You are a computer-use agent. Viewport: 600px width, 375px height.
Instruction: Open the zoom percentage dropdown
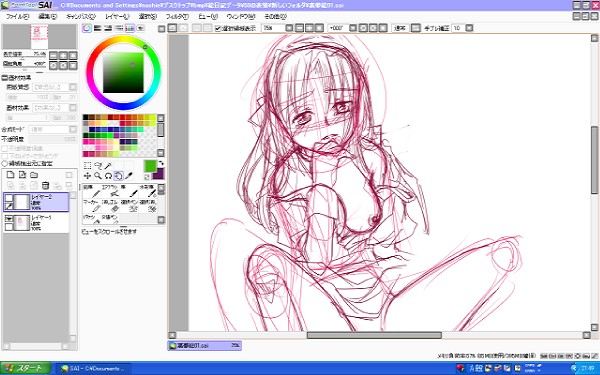[289, 28]
